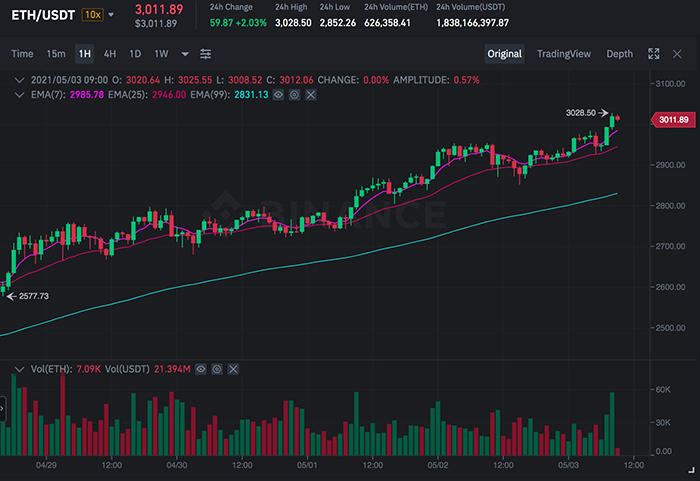Remove the EMA indicator with X icon

coord(311,94)
